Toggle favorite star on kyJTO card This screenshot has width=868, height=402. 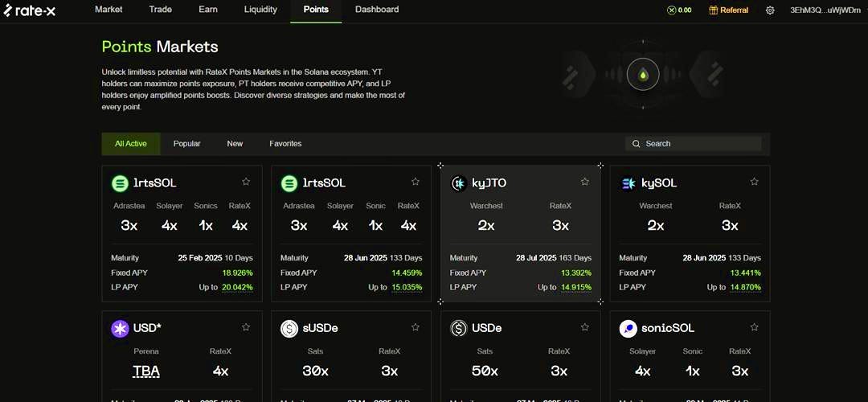point(584,182)
